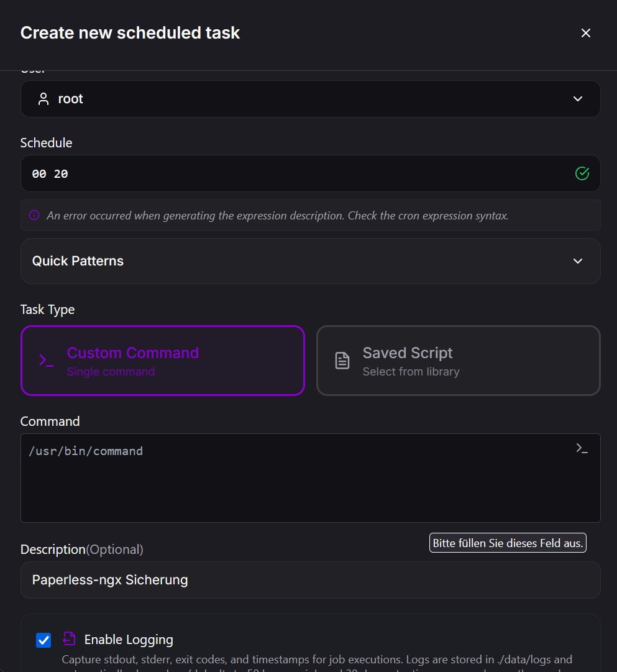The width and height of the screenshot is (617, 672).
Task: Expand the Quick Patterns section
Action: click(x=310, y=261)
